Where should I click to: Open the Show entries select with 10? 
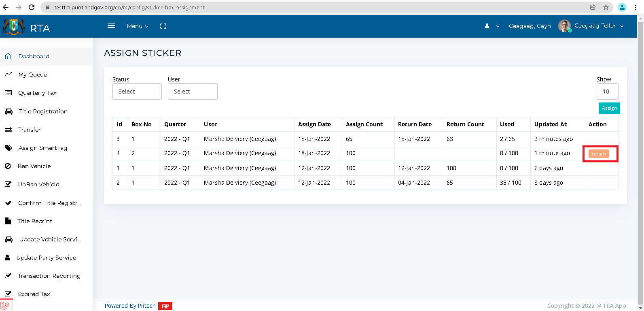coord(607,92)
